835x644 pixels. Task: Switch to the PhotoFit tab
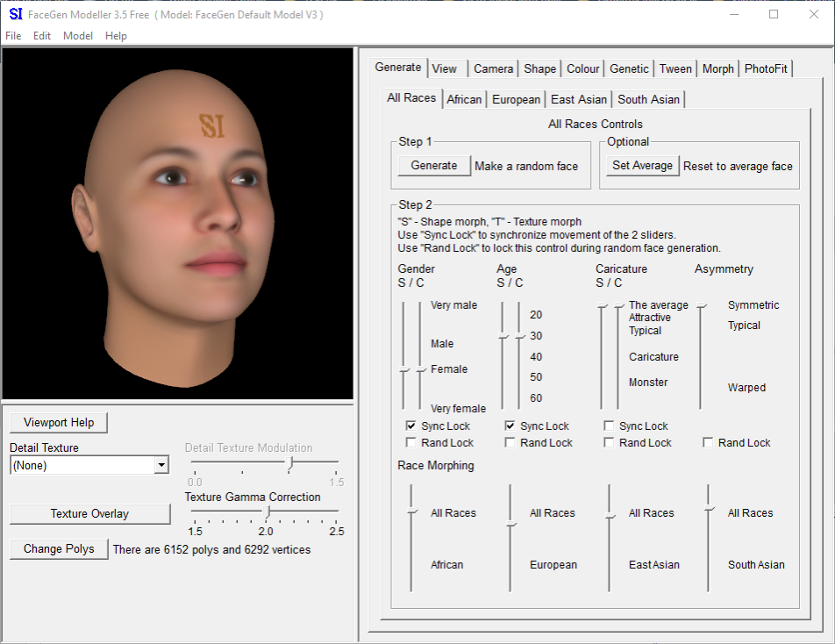766,68
